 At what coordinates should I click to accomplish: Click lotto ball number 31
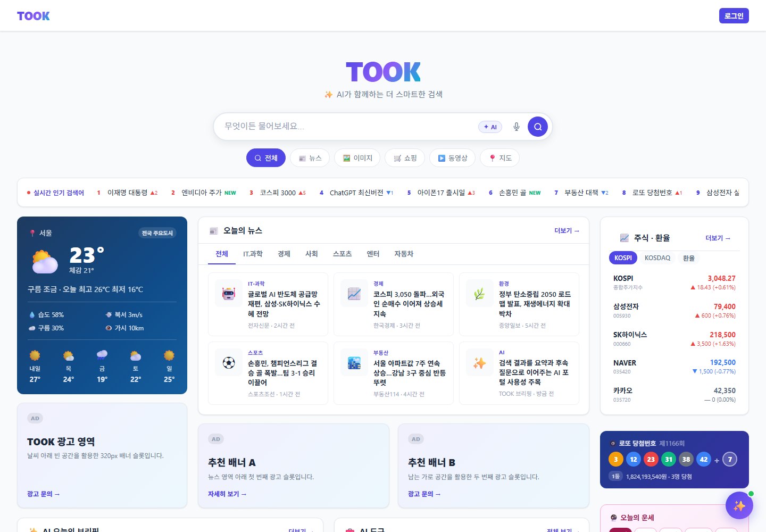tap(669, 459)
